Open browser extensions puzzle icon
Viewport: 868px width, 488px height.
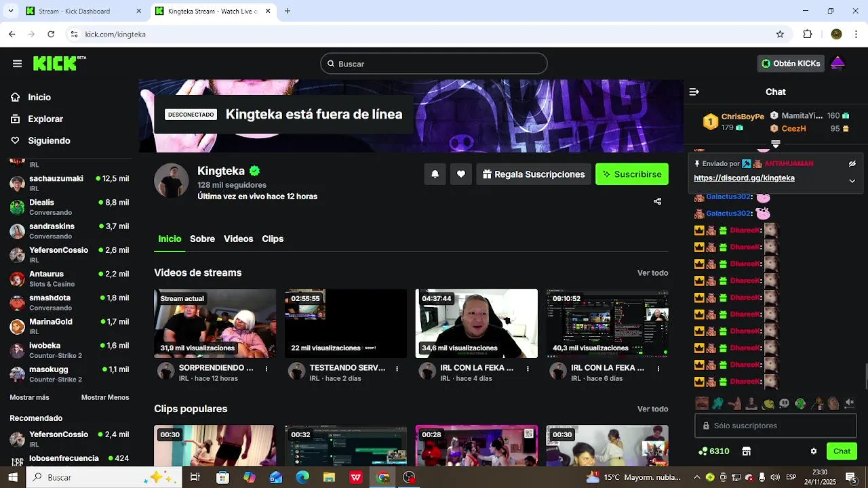click(808, 34)
